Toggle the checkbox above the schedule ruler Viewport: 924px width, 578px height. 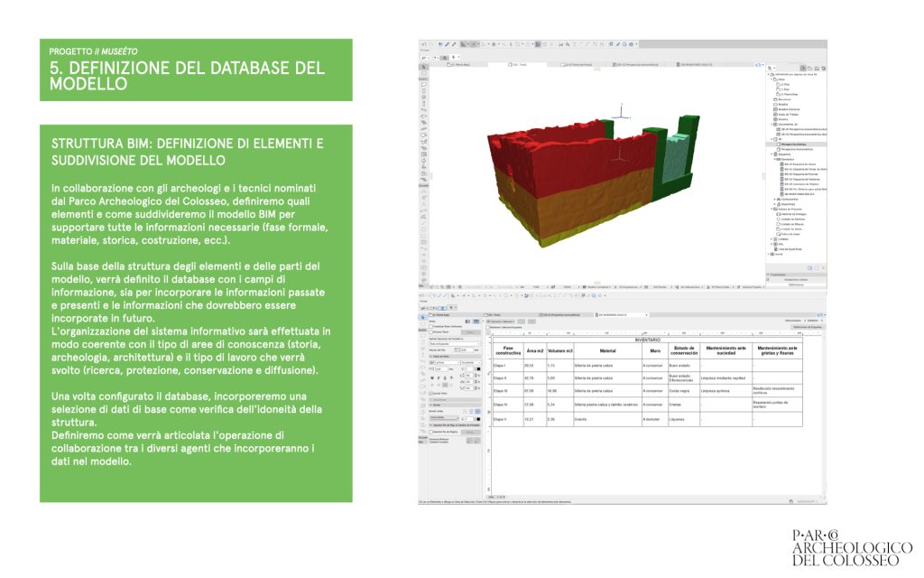pos(488,327)
